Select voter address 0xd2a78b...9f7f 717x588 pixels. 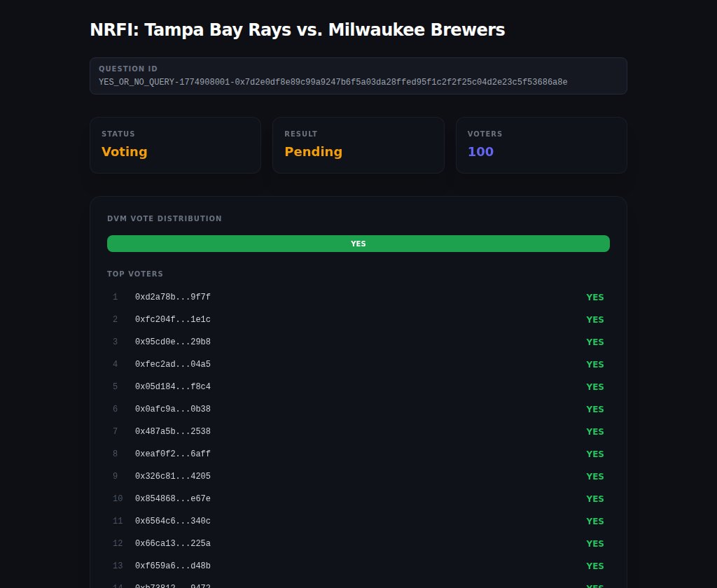coord(173,297)
